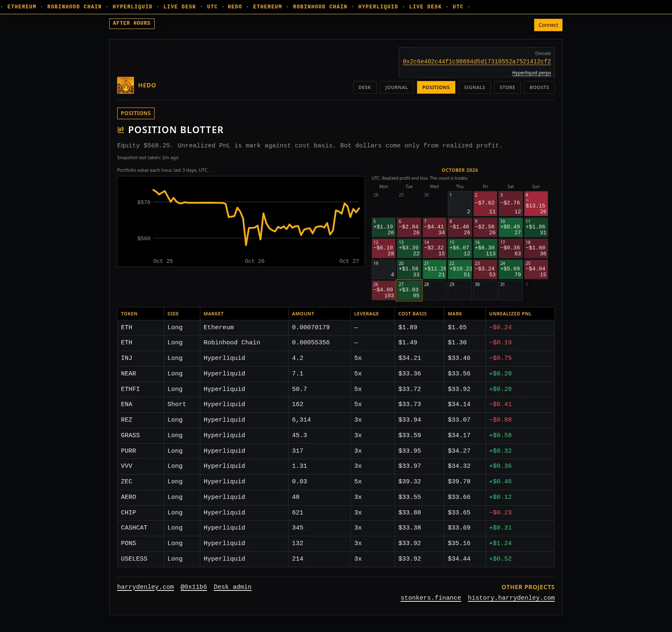Open the @0x11b6 profile link
The height and width of the screenshot is (632, 672).
[194, 587]
